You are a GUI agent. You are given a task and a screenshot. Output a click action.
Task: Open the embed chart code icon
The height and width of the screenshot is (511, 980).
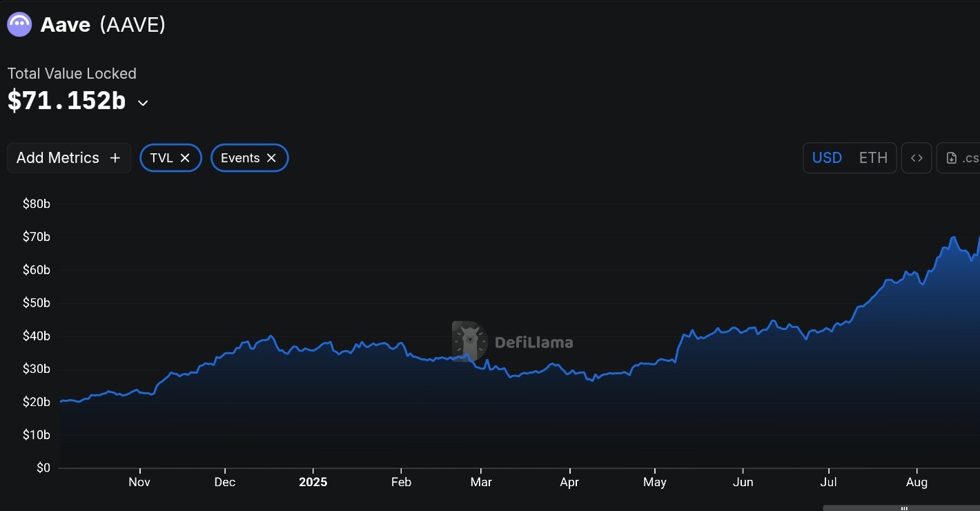click(x=917, y=158)
